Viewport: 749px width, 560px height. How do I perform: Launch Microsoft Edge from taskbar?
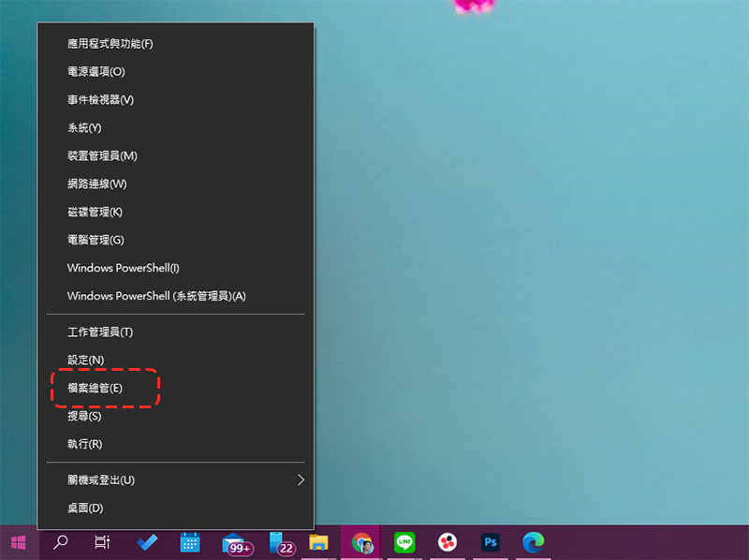(533, 542)
